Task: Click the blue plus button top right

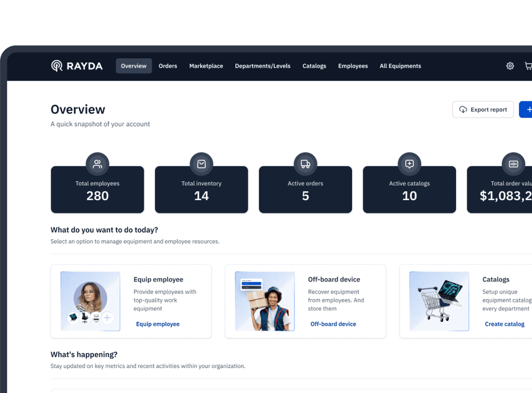Action: pos(527,110)
